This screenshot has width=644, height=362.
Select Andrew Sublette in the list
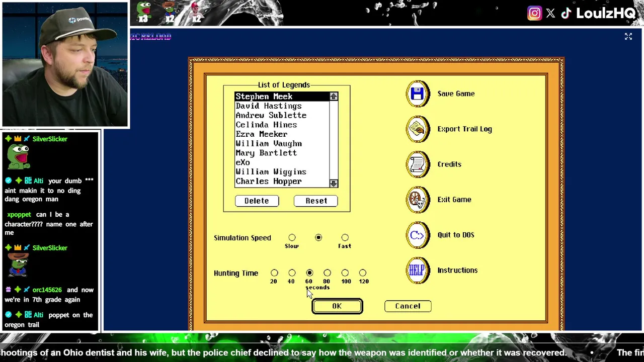point(282,115)
